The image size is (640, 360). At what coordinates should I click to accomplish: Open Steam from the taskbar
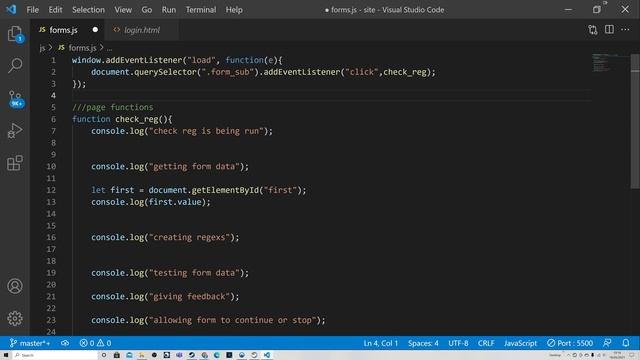(191, 356)
